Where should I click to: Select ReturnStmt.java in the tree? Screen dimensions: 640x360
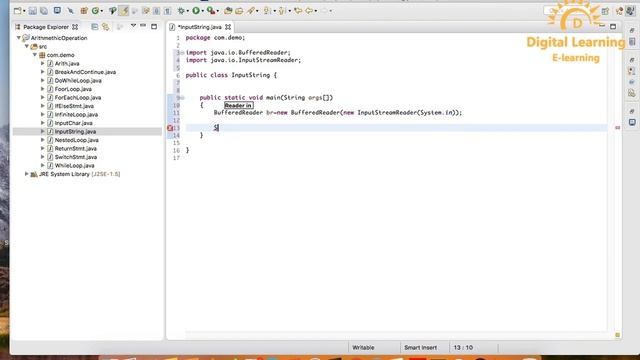[76, 149]
